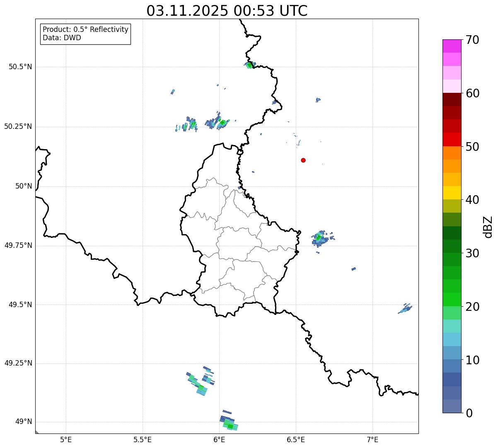The width and height of the screenshot is (498, 448).
Task: Click the 5°E longitude tick label
Action: pyautogui.click(x=66, y=439)
